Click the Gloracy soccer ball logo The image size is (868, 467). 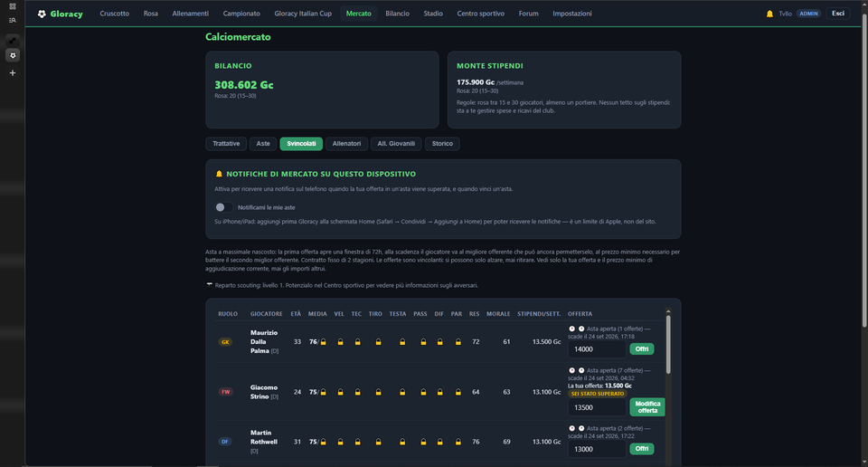point(42,14)
